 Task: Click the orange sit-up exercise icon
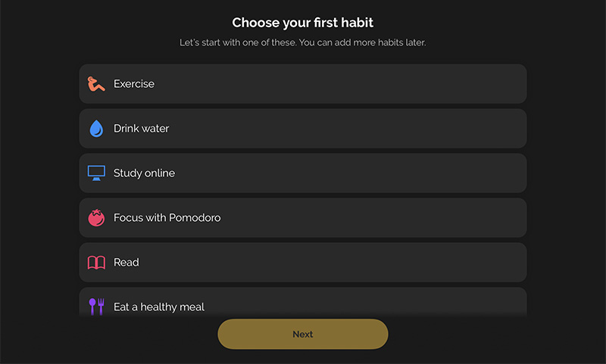(96, 84)
